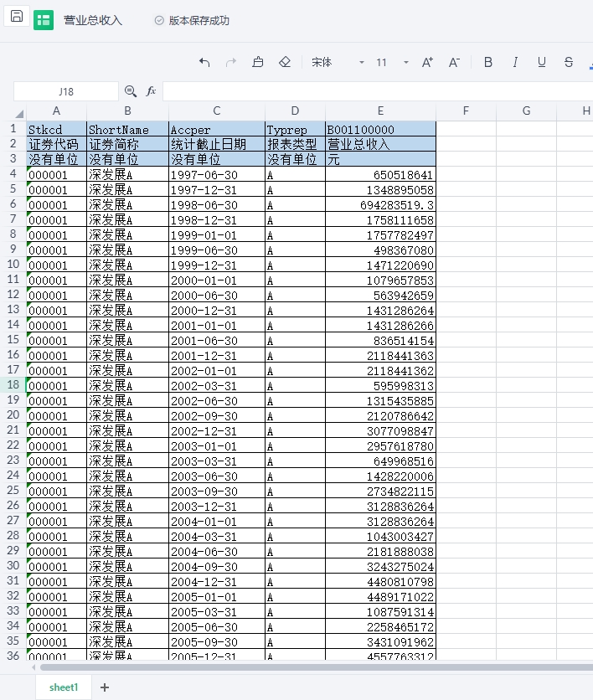The height and width of the screenshot is (700, 593).
Task: Click cell Typrep
Action: point(295,130)
